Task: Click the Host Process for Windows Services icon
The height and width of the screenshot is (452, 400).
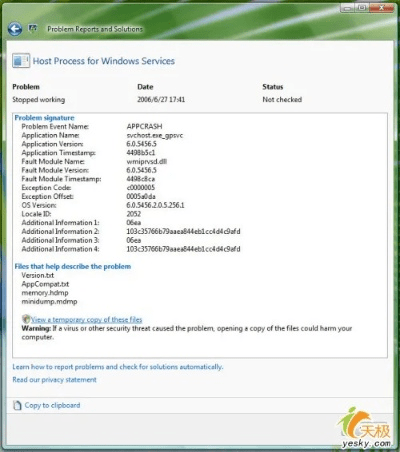Action: point(21,61)
